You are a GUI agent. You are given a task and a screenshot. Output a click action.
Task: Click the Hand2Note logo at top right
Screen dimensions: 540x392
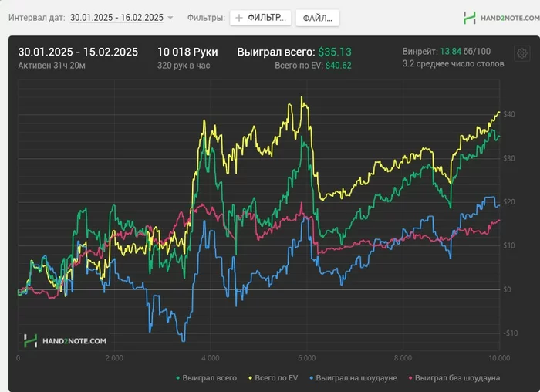click(x=501, y=18)
